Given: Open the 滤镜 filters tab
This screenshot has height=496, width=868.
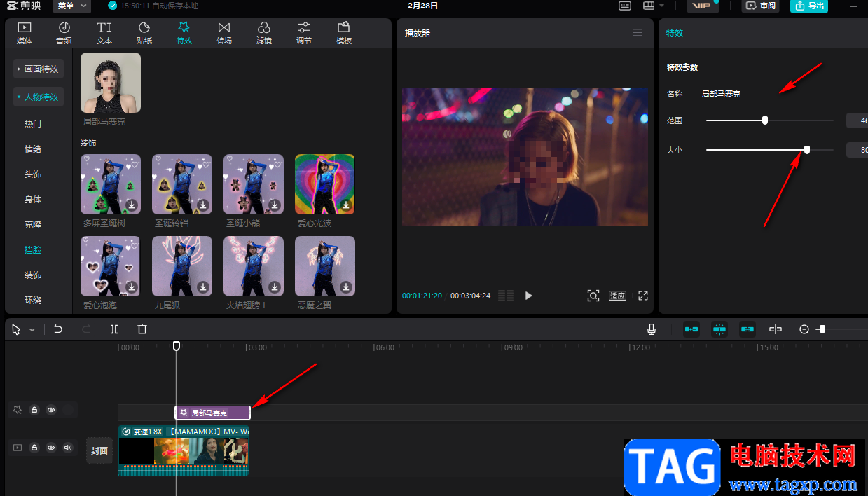Looking at the screenshot, I should [264, 32].
